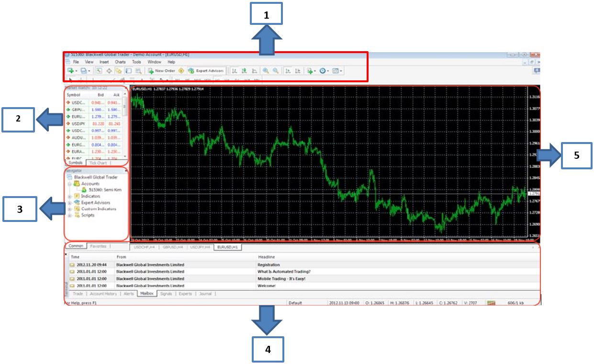
Task: Toggle the Expert Advisors toolbar button
Action: click(x=206, y=71)
